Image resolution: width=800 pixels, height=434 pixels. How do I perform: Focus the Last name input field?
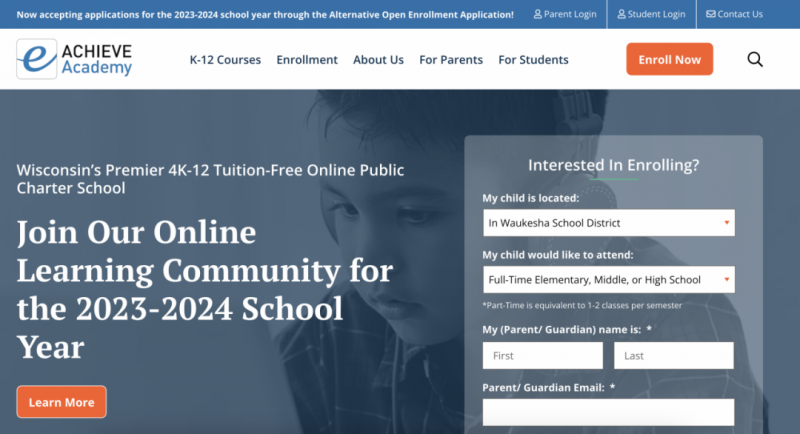(x=673, y=355)
